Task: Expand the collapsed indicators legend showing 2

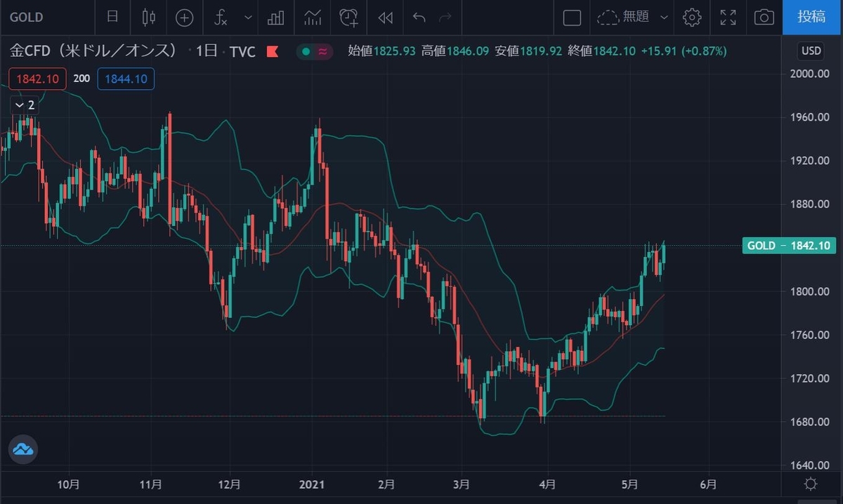Action: [x=24, y=105]
